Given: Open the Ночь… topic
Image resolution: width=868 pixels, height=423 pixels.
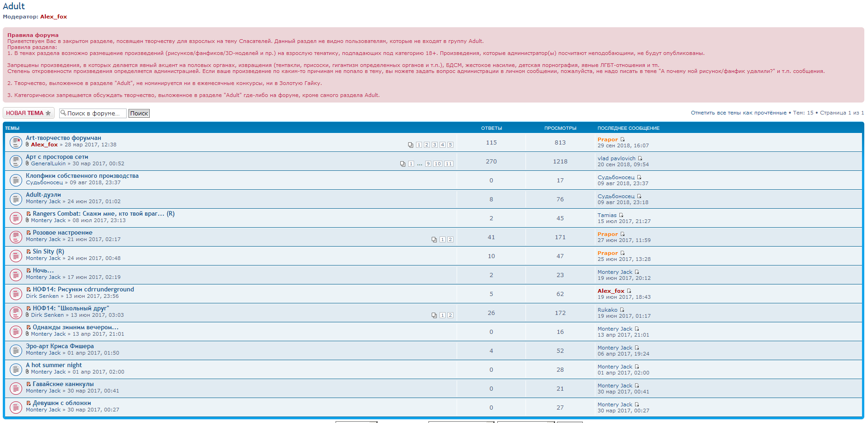Looking at the screenshot, I should (43, 270).
